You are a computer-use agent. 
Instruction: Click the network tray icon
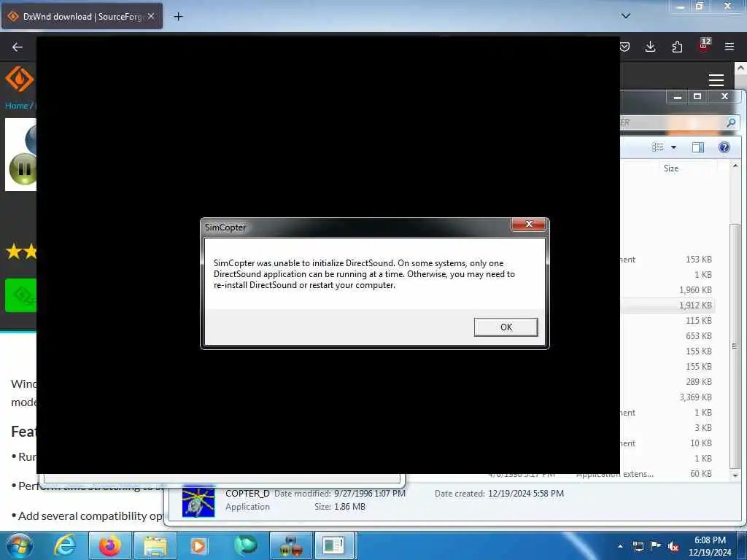(x=638, y=546)
